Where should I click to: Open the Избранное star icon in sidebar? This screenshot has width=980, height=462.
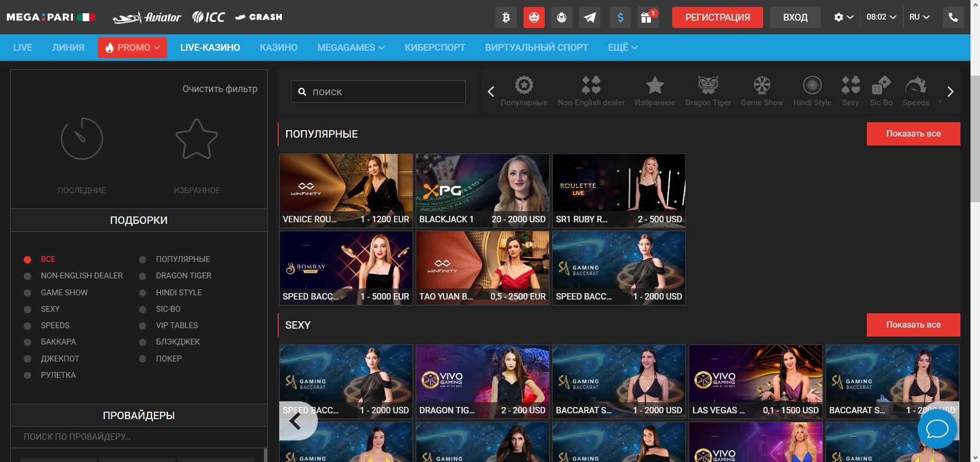pyautogui.click(x=197, y=139)
